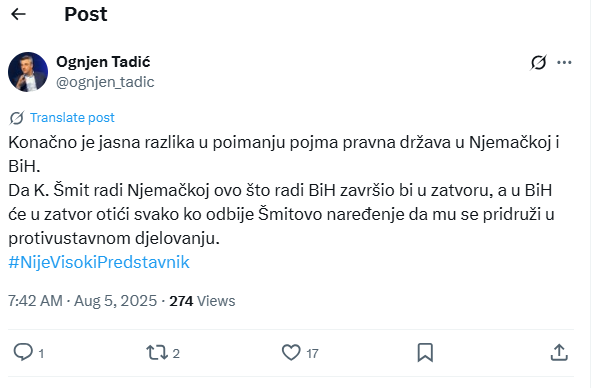
Task: Open the three-dot more options menu
Action: [564, 62]
